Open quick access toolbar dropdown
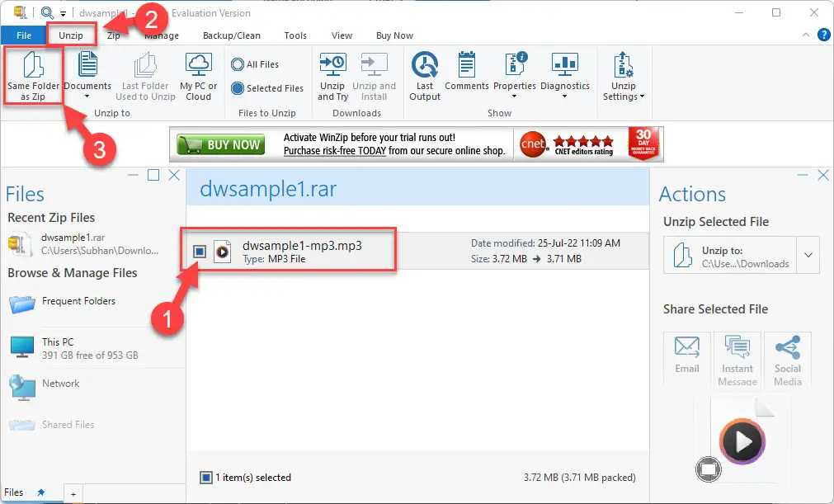Viewport: 834px width, 504px height. [63, 14]
